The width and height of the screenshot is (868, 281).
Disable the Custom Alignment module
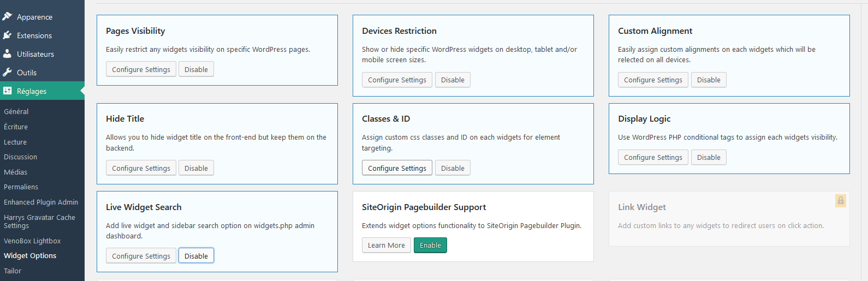(709, 80)
